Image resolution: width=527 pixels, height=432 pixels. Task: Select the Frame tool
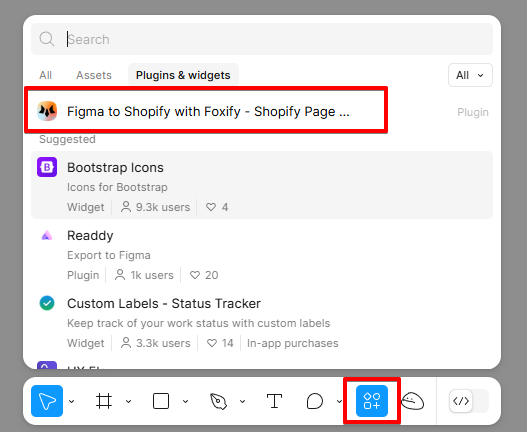[x=104, y=401]
